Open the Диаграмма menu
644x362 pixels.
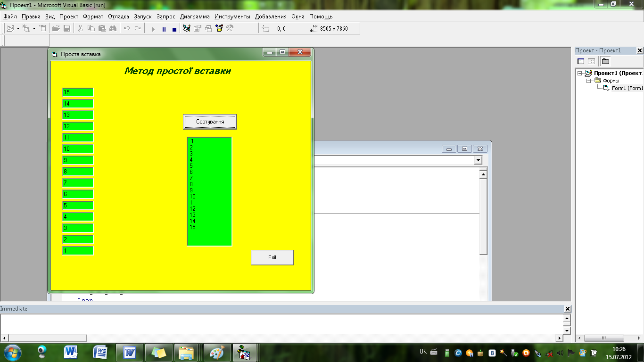point(195,16)
